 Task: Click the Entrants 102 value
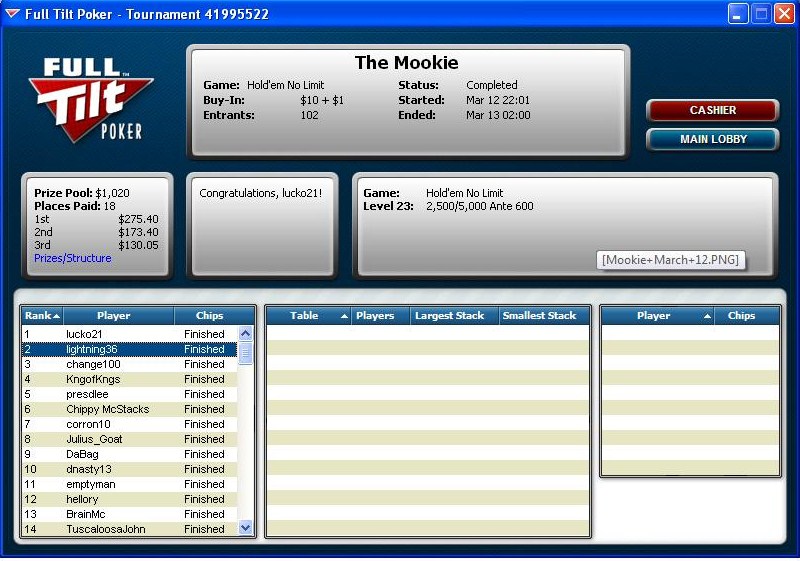(309, 115)
